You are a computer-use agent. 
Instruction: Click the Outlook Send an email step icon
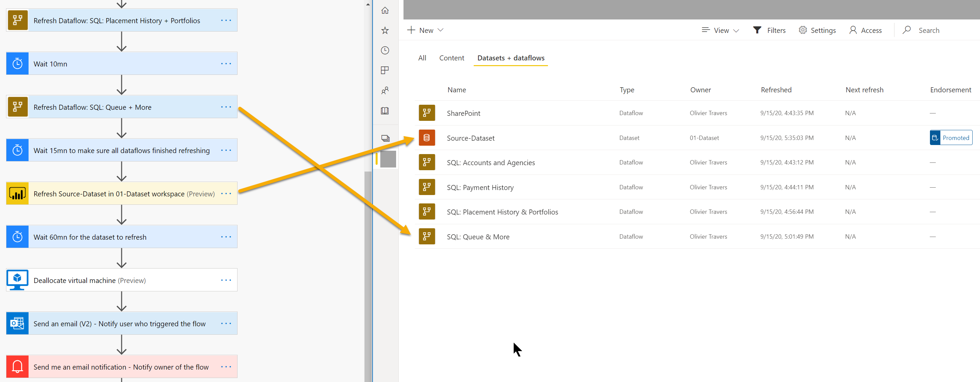17,324
